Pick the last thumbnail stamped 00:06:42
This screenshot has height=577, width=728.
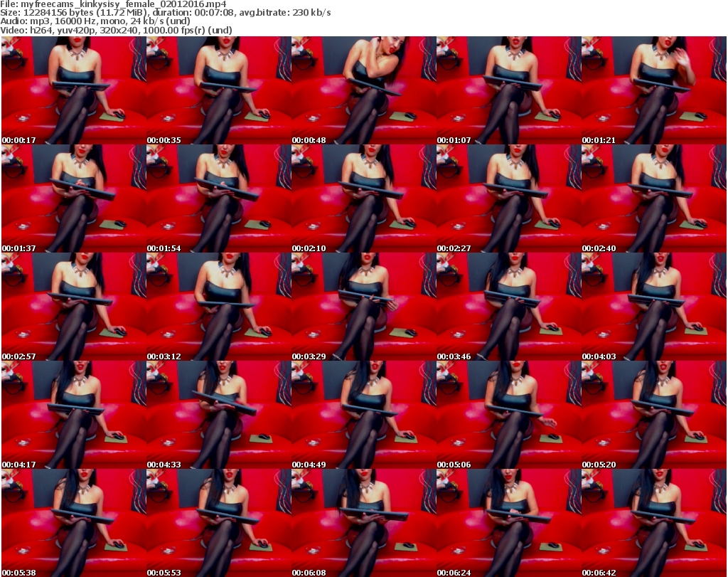coord(654,523)
